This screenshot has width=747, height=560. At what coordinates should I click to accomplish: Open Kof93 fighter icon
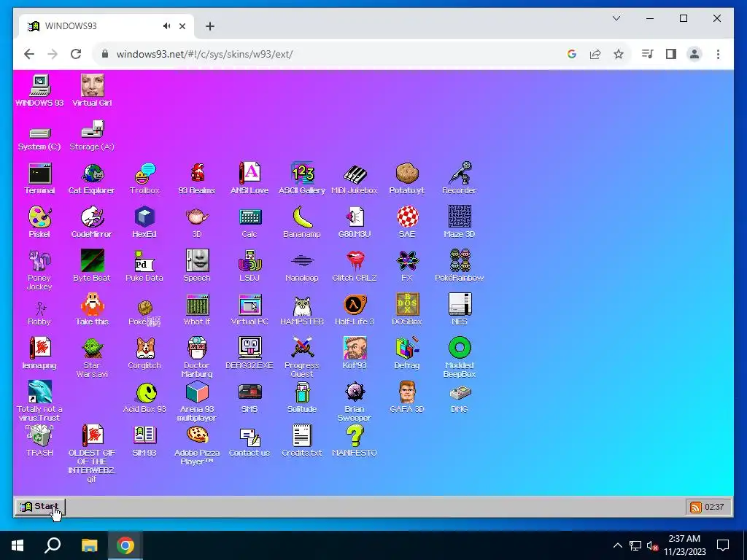tap(355, 348)
